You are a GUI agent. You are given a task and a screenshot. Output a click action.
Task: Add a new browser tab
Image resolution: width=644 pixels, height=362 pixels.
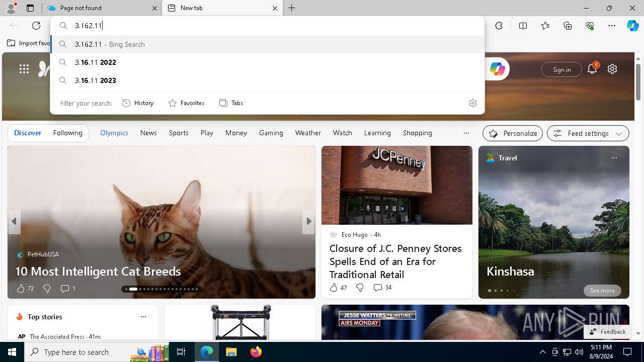click(292, 8)
